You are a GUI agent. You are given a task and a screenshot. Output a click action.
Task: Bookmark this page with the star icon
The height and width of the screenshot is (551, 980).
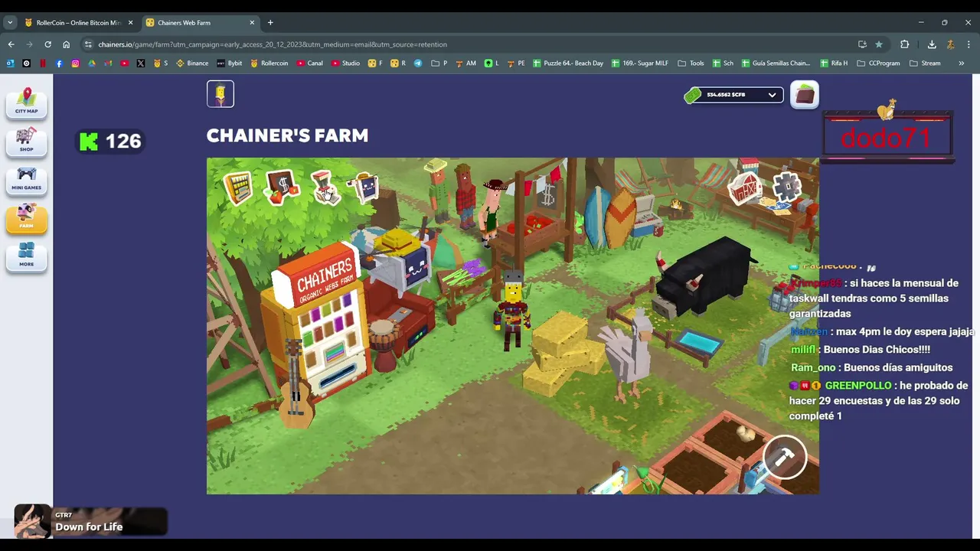[879, 44]
